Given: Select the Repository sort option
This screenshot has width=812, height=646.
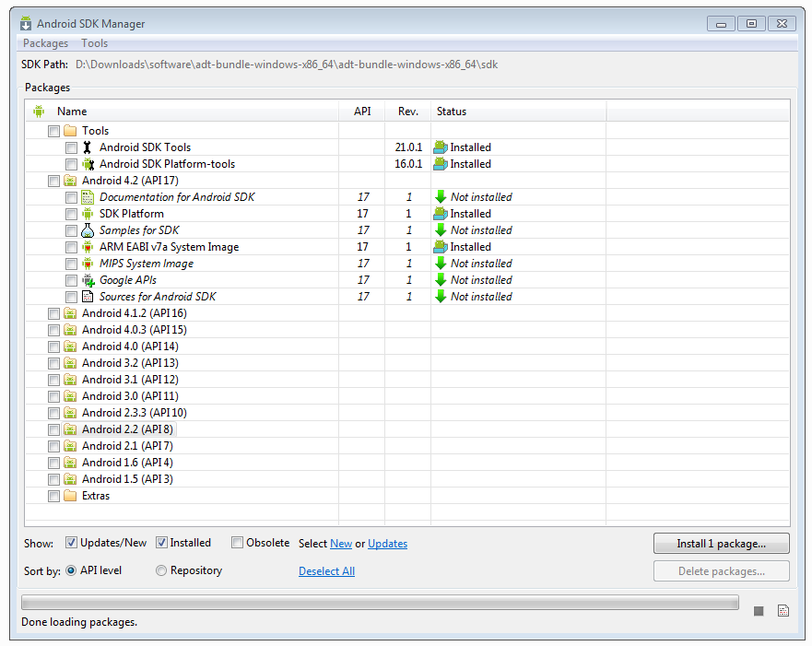Looking at the screenshot, I should [x=161, y=570].
